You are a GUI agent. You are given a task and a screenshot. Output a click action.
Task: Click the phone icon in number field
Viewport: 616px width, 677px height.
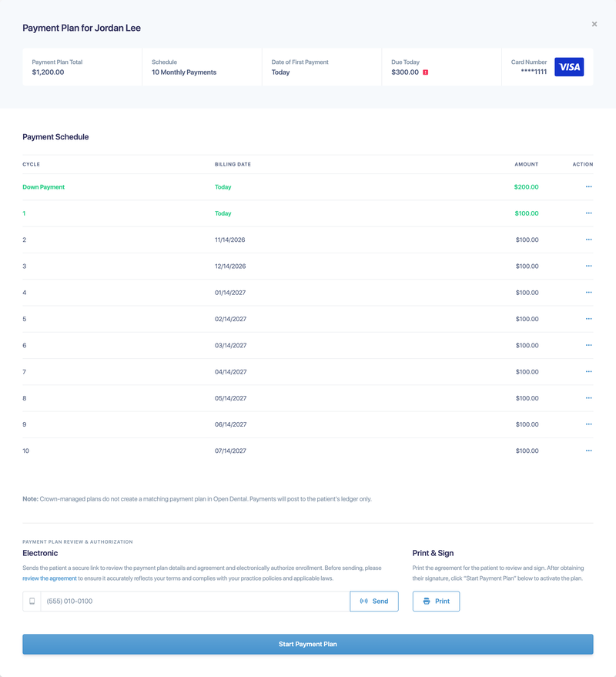pyautogui.click(x=32, y=601)
